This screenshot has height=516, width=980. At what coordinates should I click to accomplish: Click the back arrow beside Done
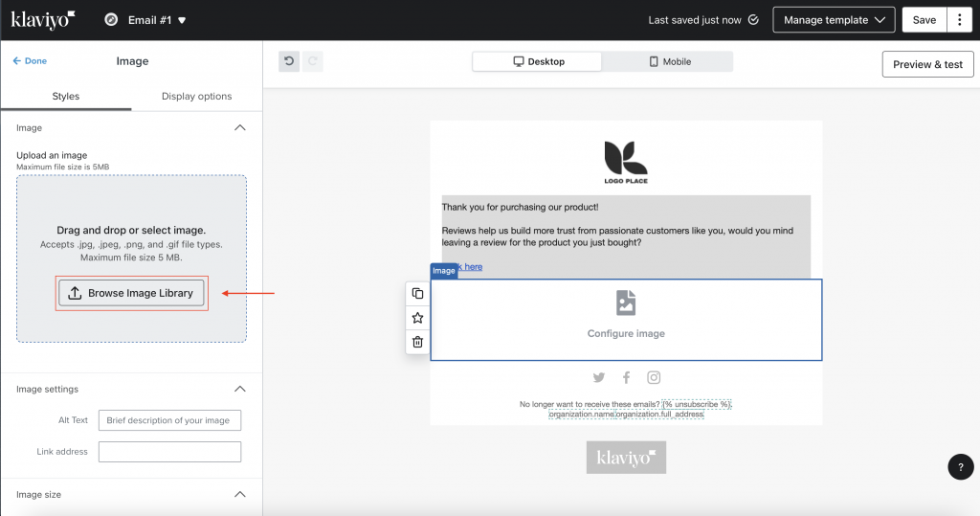[x=17, y=60]
